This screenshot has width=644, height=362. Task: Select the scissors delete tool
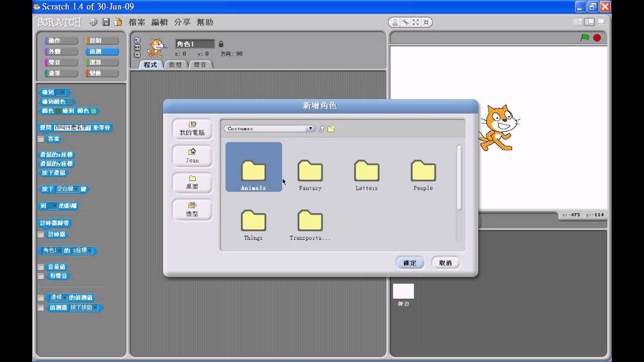[x=406, y=22]
